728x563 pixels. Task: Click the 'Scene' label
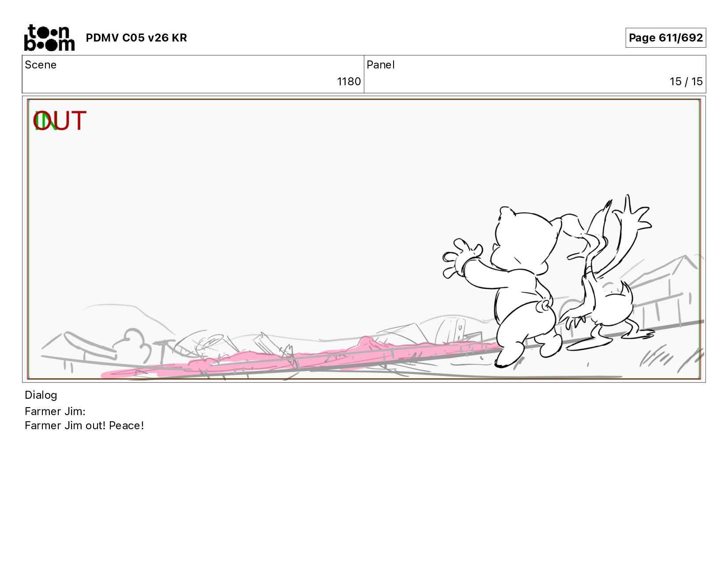click(41, 65)
